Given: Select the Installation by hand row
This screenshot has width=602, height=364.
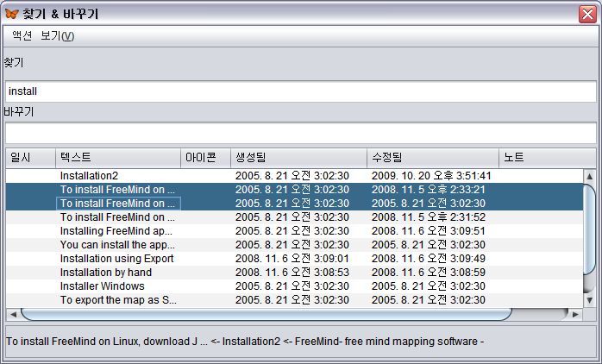Looking at the screenshot, I should tap(294, 273).
